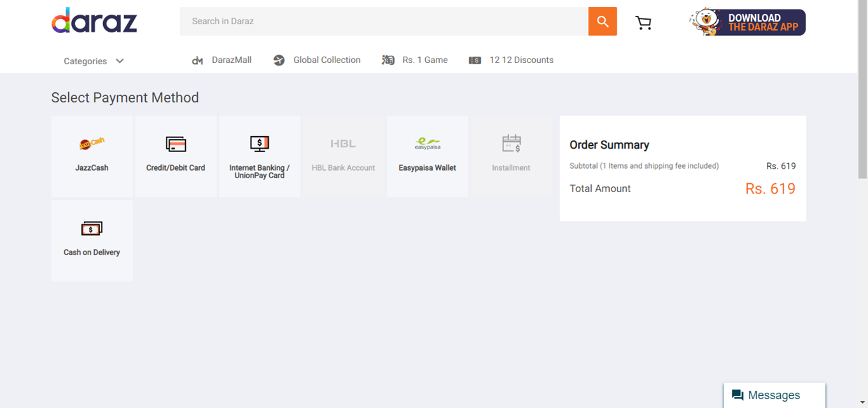868x408 pixels.
Task: Click the Rs. 1 Game icon
Action: click(388, 60)
